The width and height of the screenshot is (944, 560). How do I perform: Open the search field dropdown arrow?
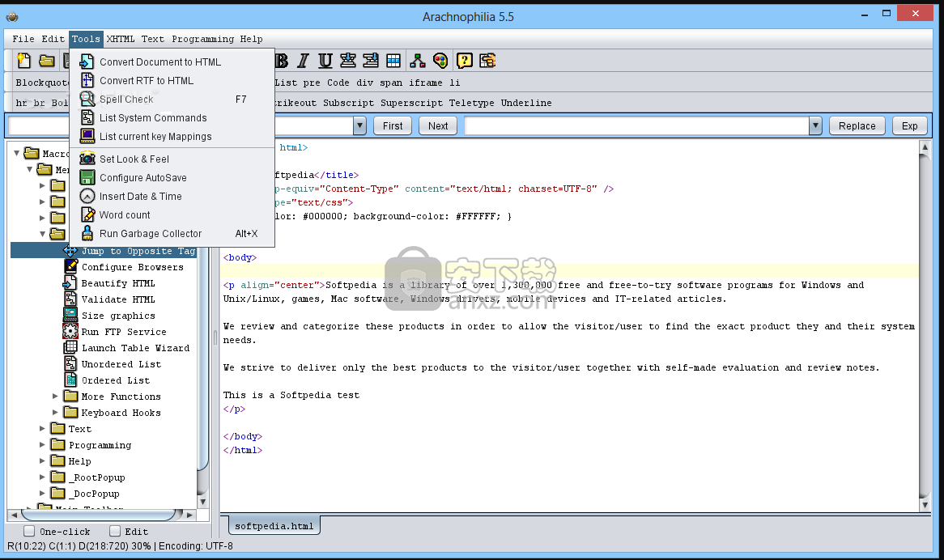click(x=359, y=125)
